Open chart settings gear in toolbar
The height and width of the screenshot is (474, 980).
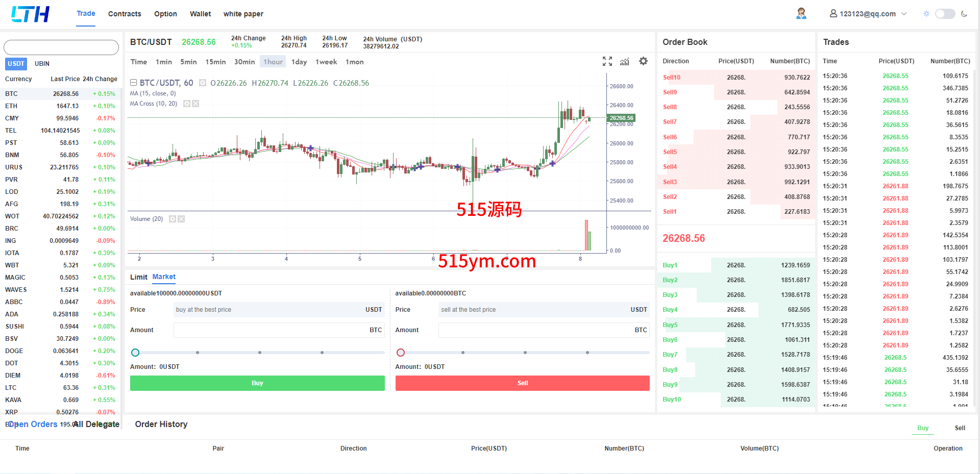(x=643, y=61)
